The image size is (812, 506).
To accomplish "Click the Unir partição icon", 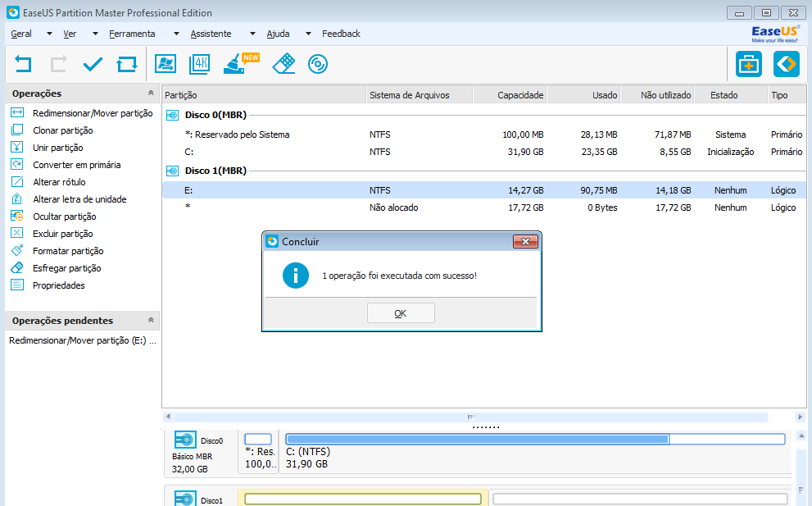I will click(x=17, y=148).
